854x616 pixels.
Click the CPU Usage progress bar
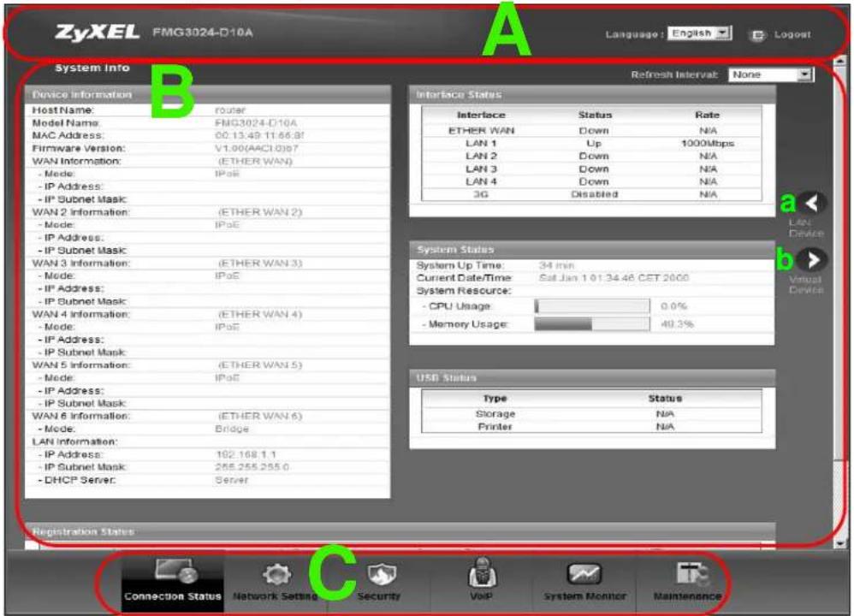click(x=592, y=306)
